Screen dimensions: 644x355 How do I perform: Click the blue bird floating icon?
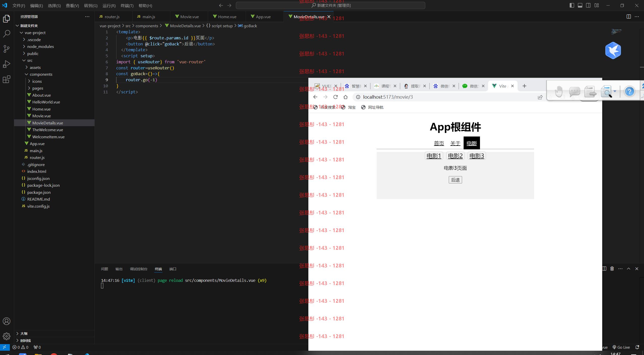coord(613,50)
